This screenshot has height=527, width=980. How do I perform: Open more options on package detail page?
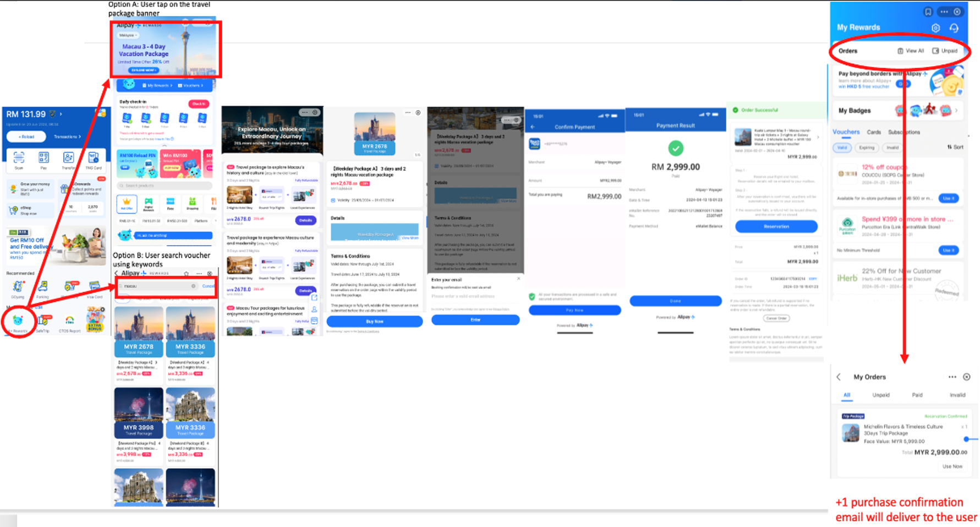[408, 112]
